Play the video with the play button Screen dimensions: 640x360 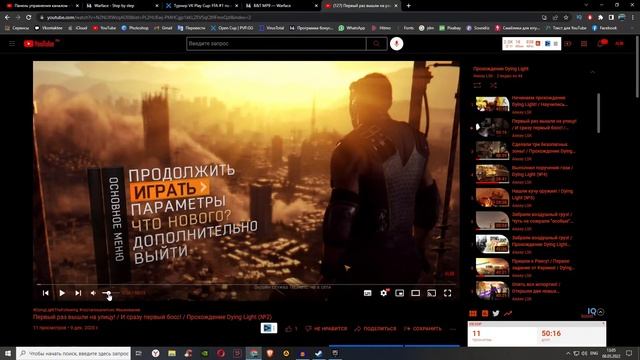click(x=62, y=293)
